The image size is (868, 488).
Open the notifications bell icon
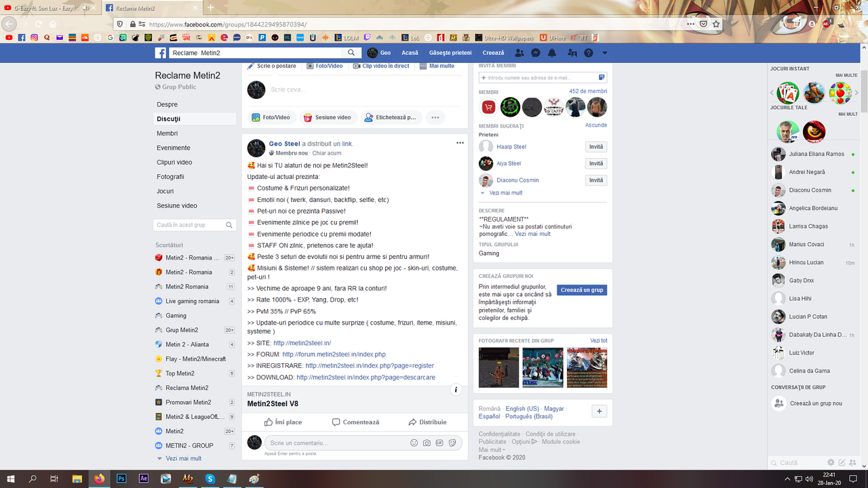pos(552,53)
